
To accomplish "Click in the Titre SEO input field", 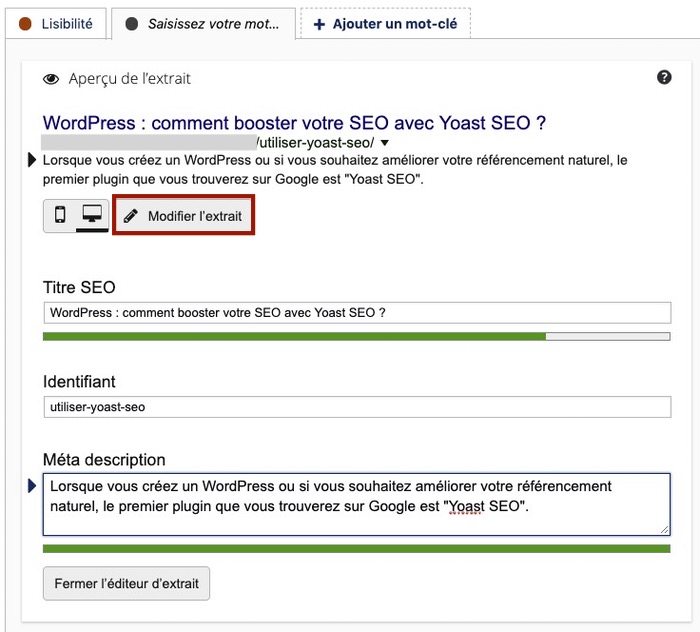I will (x=356, y=313).
